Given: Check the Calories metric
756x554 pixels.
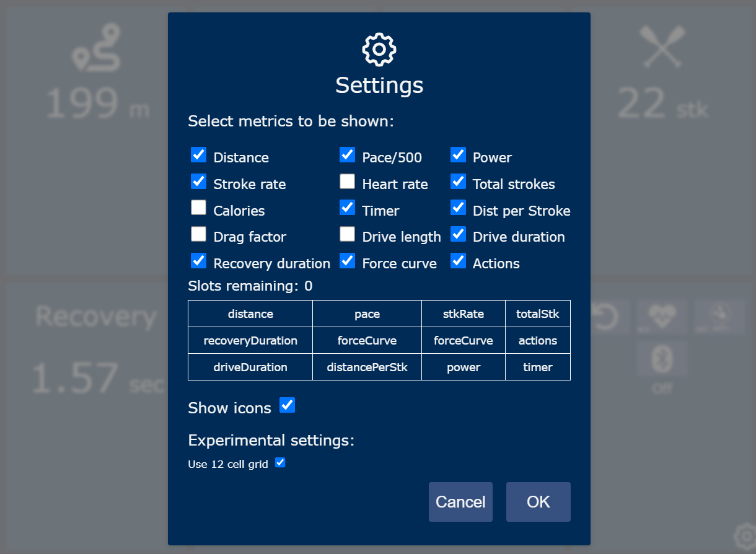Looking at the screenshot, I should click(x=198, y=208).
